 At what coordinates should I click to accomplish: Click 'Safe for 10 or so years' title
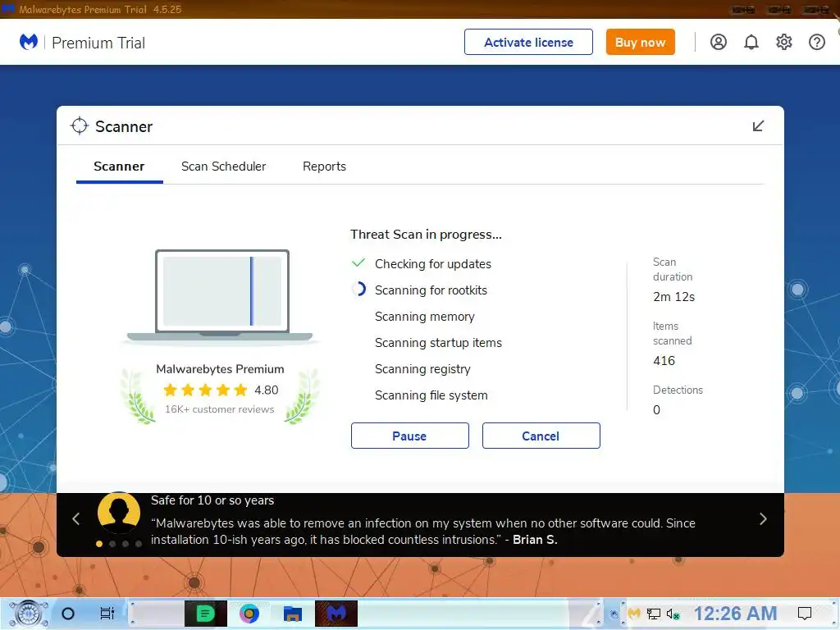click(212, 500)
